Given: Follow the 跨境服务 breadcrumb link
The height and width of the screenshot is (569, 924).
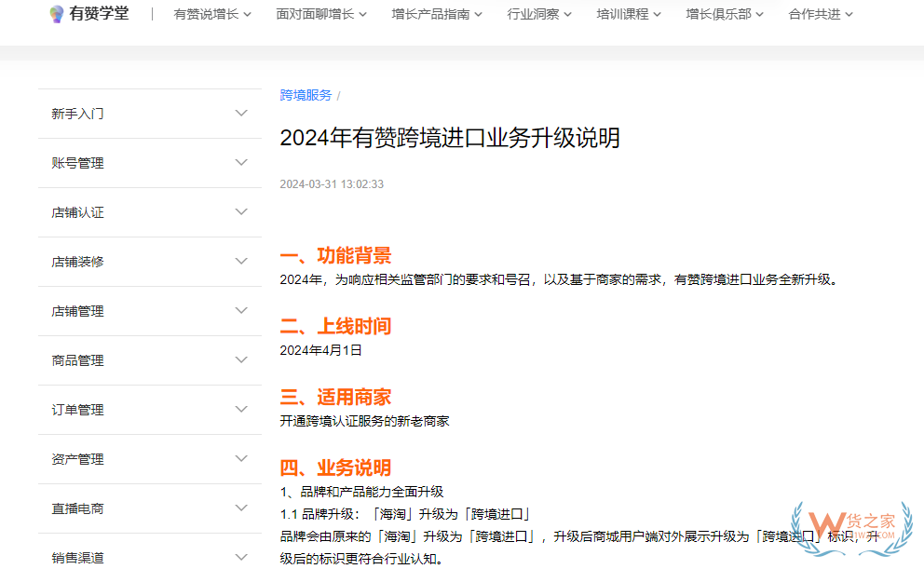Looking at the screenshot, I should pyautogui.click(x=306, y=95).
